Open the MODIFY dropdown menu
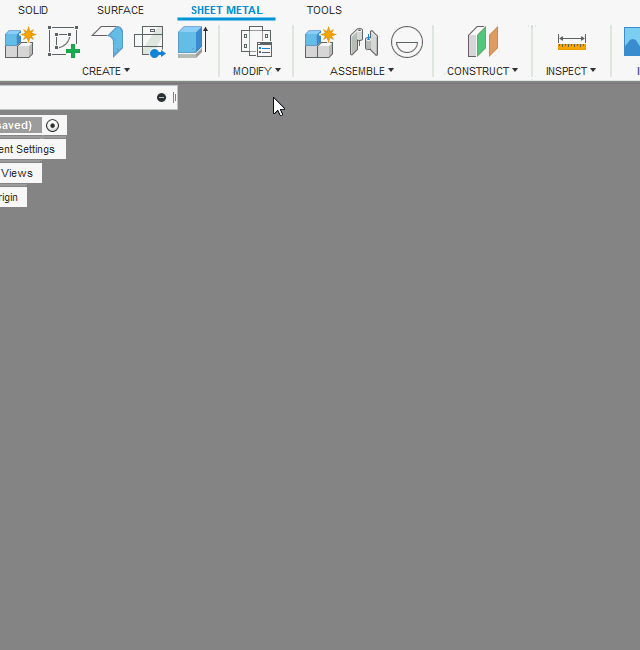Image resolution: width=640 pixels, height=650 pixels. [257, 71]
